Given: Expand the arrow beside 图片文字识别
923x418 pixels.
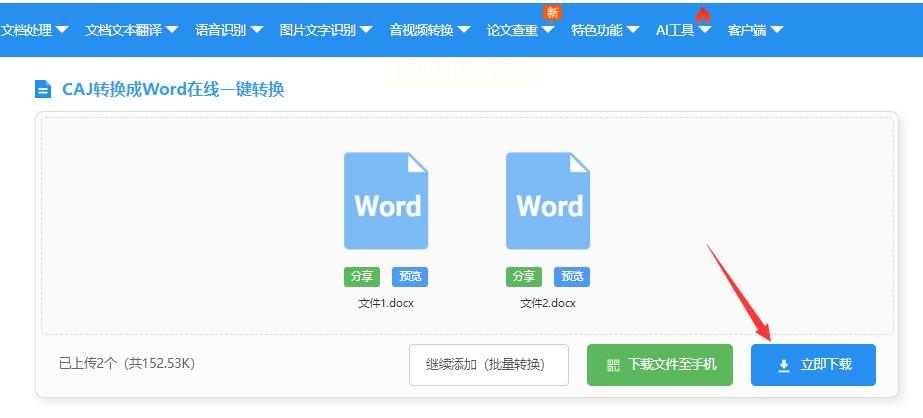Looking at the screenshot, I should click(x=366, y=29).
